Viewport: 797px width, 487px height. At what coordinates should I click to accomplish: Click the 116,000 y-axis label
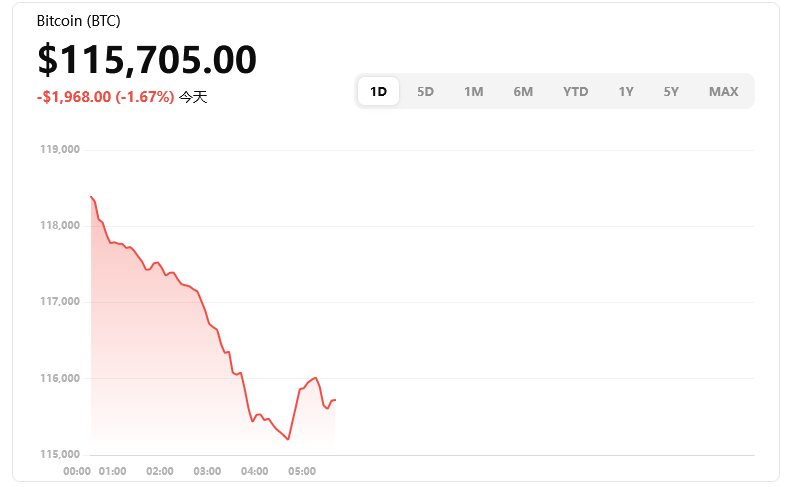(x=60, y=378)
